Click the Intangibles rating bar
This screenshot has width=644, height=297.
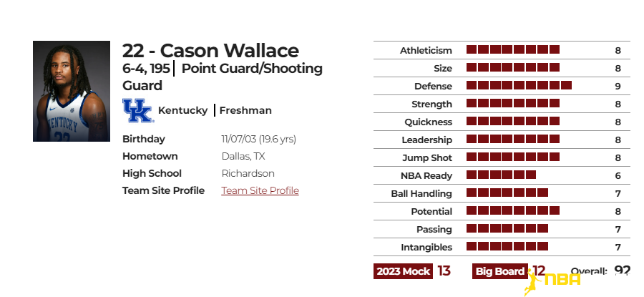(x=507, y=246)
